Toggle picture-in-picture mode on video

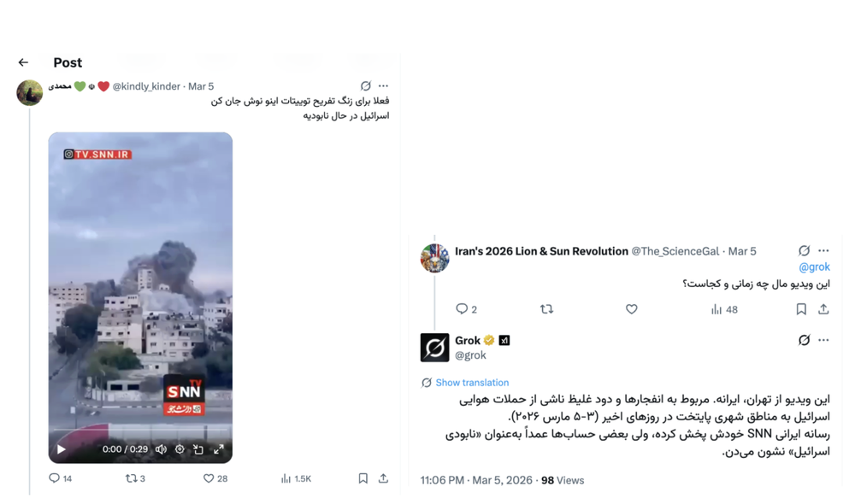[198, 449]
